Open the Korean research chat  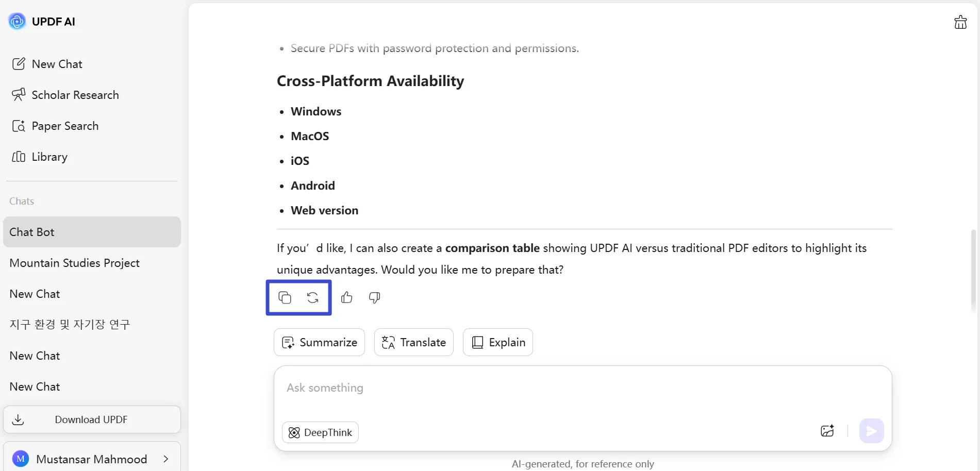[69, 325]
